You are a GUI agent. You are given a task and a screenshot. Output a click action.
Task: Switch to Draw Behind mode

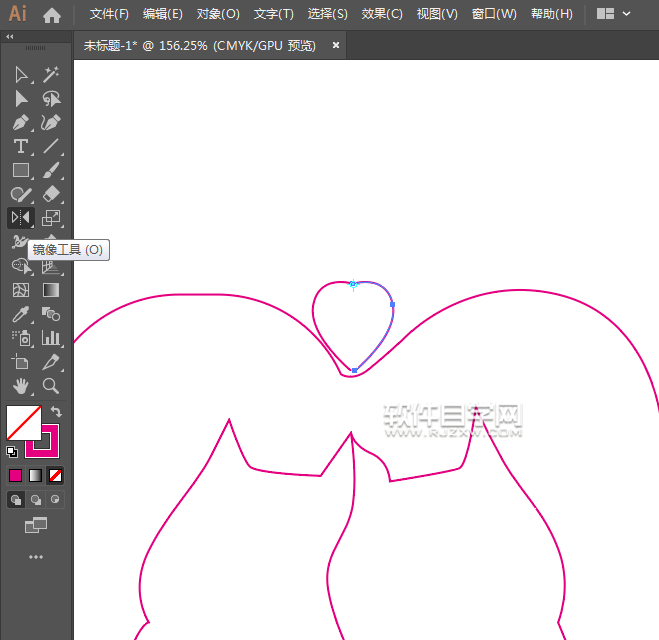(36, 499)
